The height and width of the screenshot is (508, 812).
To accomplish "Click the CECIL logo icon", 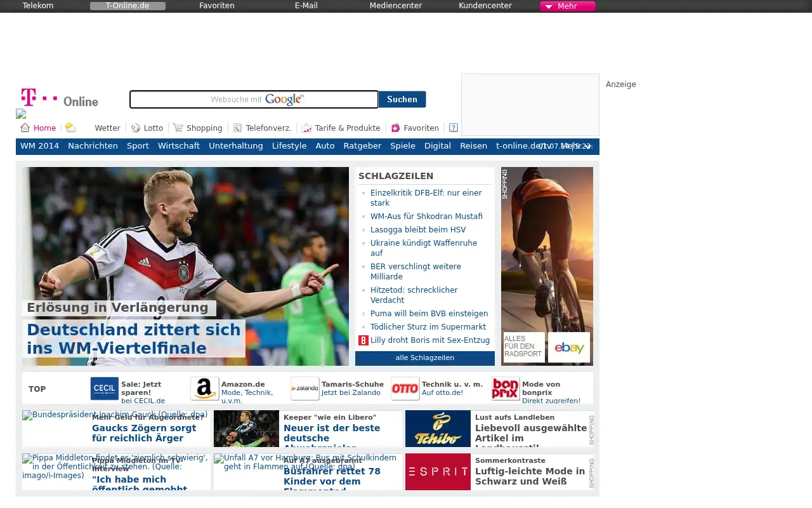I will coord(105,389).
